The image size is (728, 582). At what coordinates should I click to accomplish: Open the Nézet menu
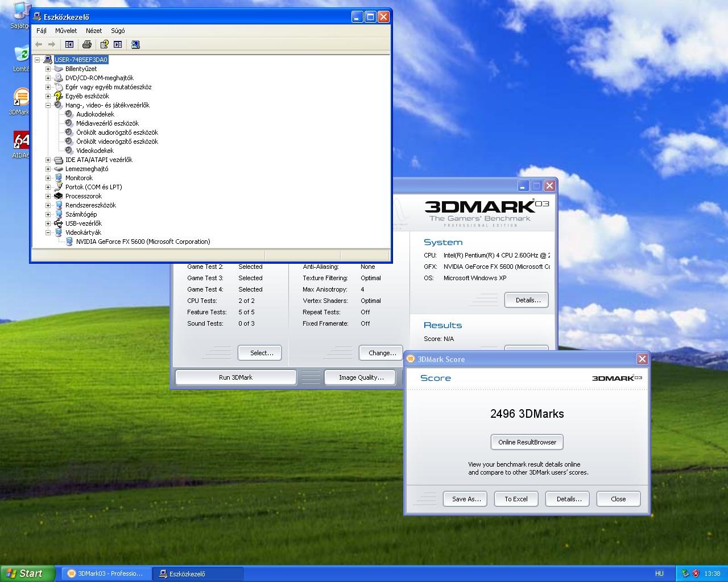(x=94, y=31)
